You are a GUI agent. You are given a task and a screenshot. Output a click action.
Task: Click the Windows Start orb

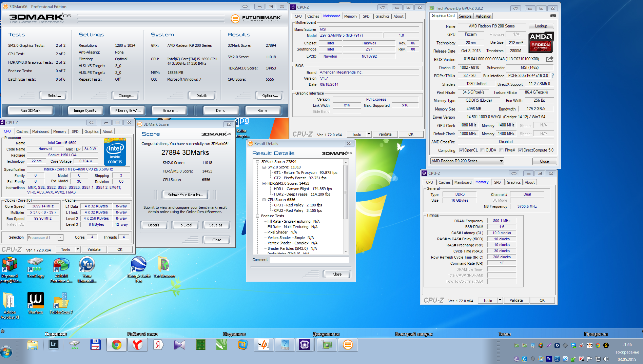(6, 352)
